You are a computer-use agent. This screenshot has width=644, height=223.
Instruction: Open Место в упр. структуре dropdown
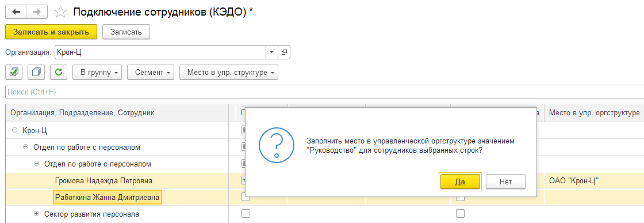coord(229,72)
